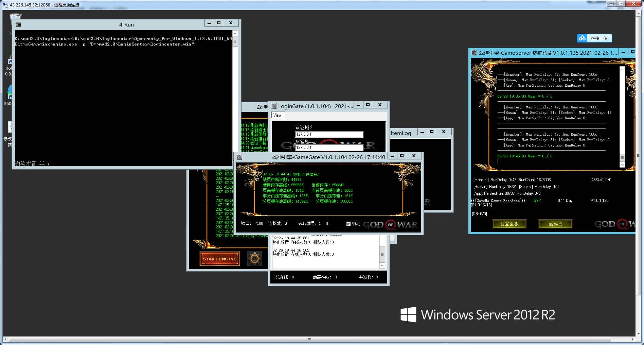Click the scrollbar thumb in LoginGate log

382,254
